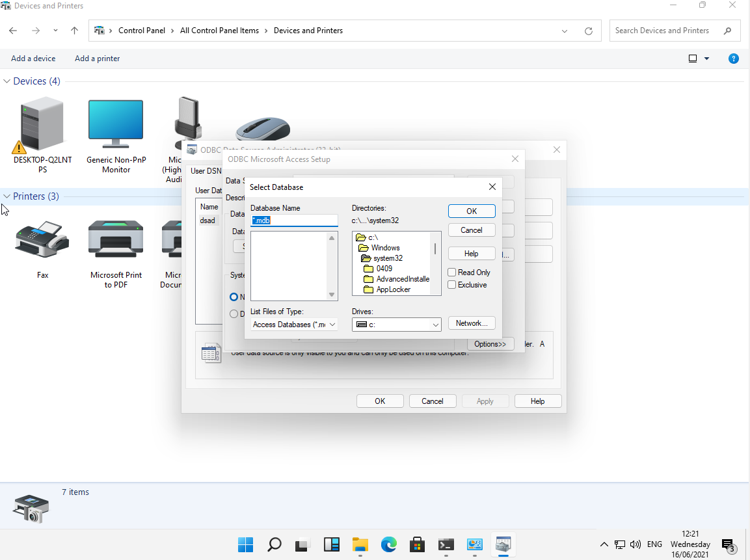Image resolution: width=750 pixels, height=560 pixels.
Task: Click the back navigation arrow
Action: 13,31
